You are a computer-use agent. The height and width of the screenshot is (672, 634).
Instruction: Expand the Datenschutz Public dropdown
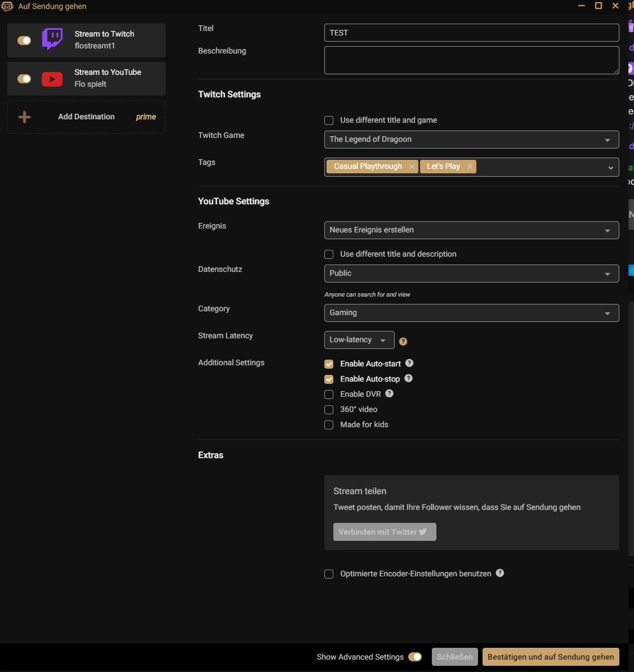(x=471, y=274)
